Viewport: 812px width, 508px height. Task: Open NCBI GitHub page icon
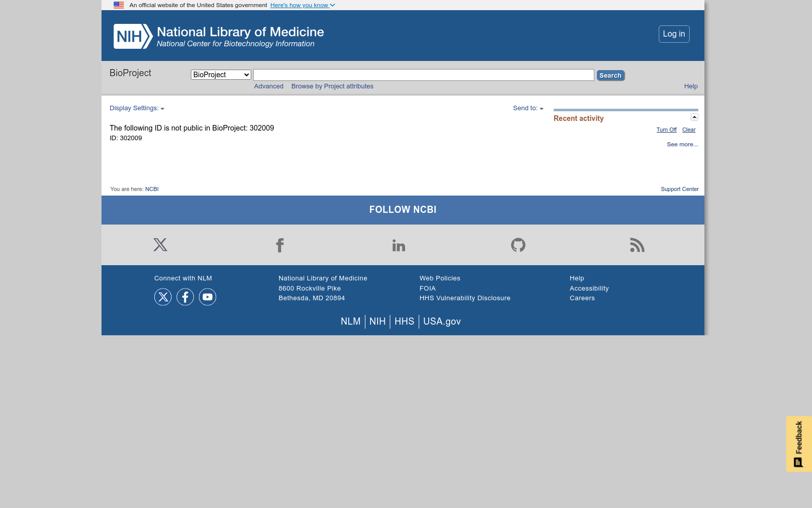click(518, 245)
